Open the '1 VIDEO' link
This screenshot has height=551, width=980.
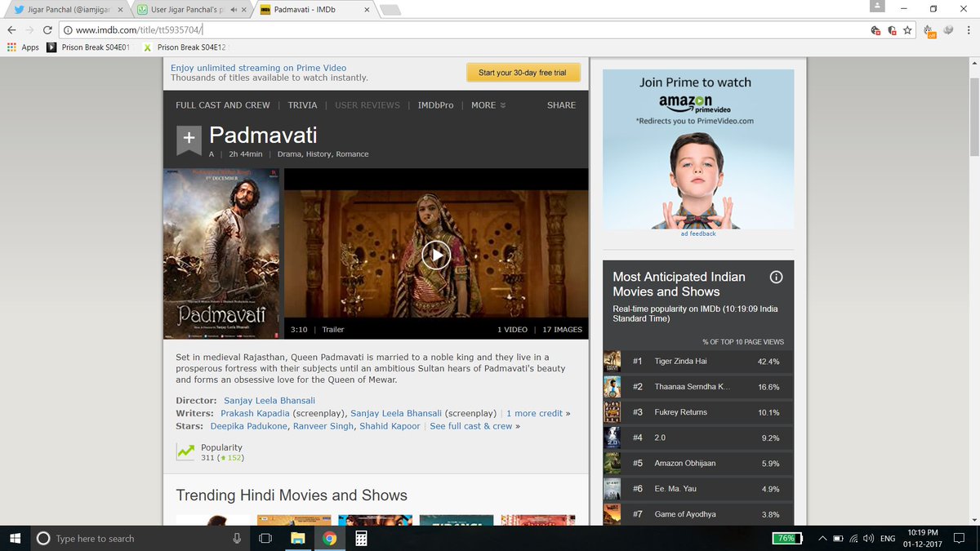point(512,330)
